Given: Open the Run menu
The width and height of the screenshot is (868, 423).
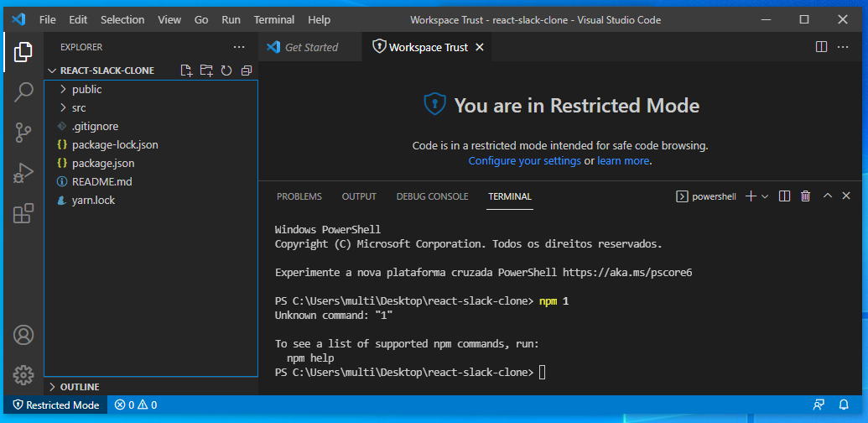Looking at the screenshot, I should pyautogui.click(x=231, y=19).
